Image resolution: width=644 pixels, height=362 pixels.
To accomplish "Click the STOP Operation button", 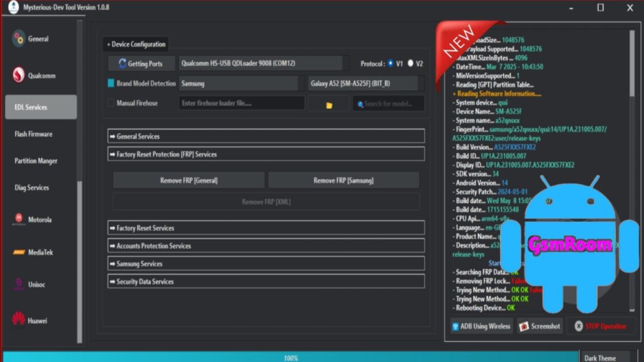I will pos(600,326).
